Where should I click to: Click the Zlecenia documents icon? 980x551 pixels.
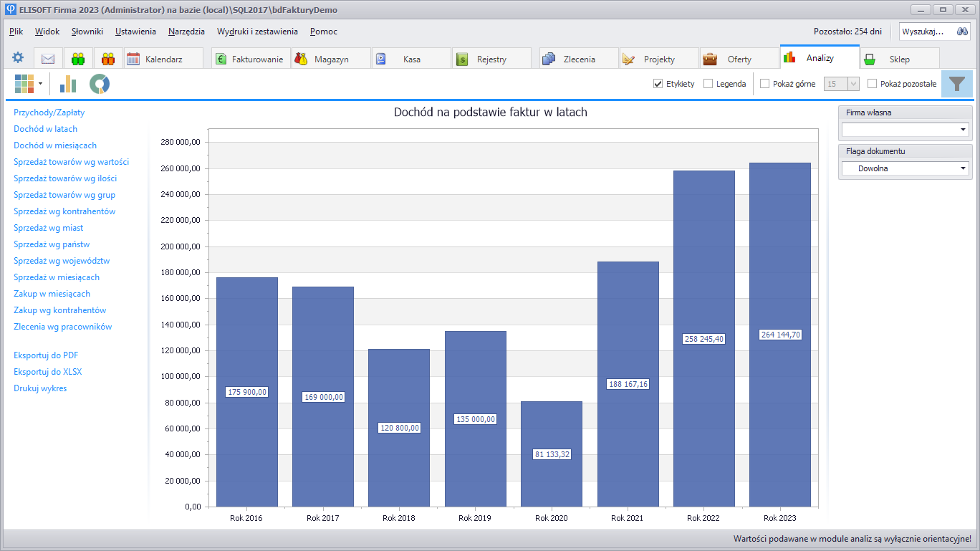coord(549,59)
